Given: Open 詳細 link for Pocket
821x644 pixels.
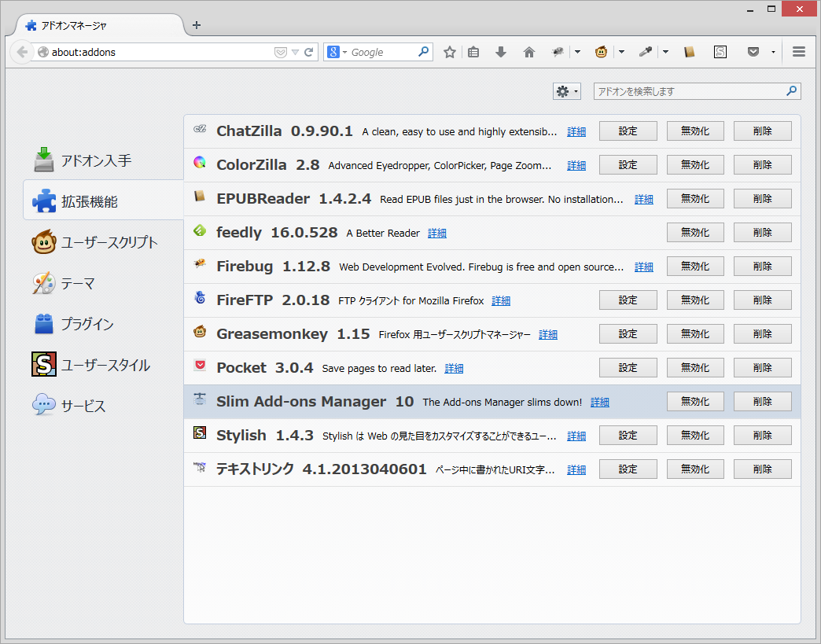Looking at the screenshot, I should click(454, 368).
